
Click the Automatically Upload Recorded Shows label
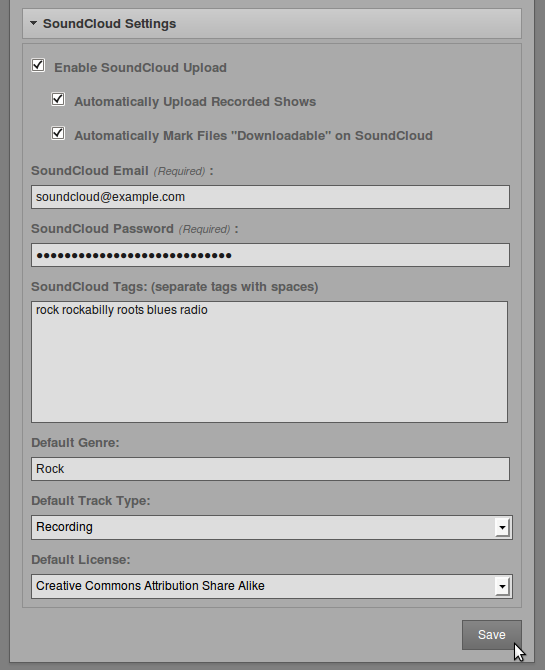(x=195, y=102)
